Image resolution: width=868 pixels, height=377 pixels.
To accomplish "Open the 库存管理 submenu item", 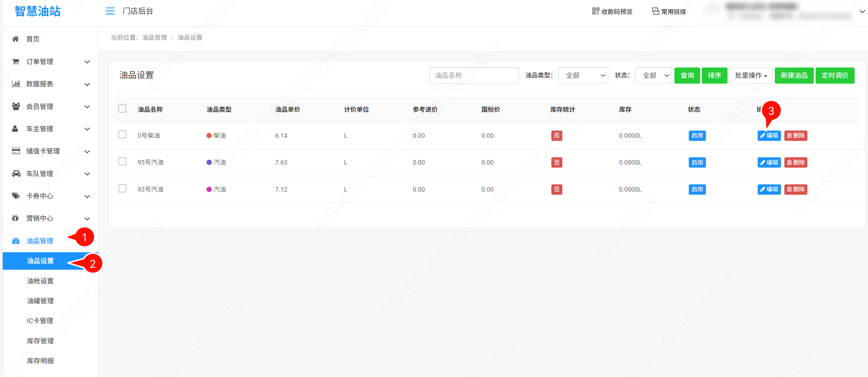I will click(40, 341).
